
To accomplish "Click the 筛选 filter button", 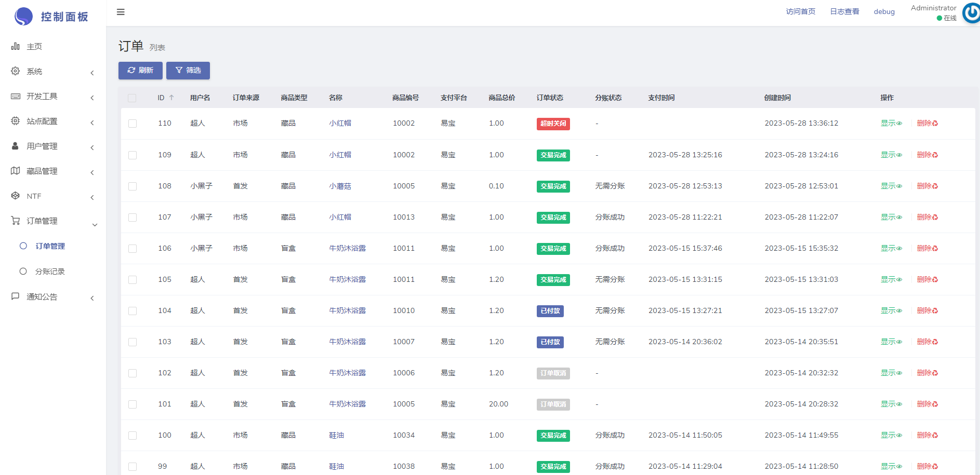I will click(x=188, y=71).
